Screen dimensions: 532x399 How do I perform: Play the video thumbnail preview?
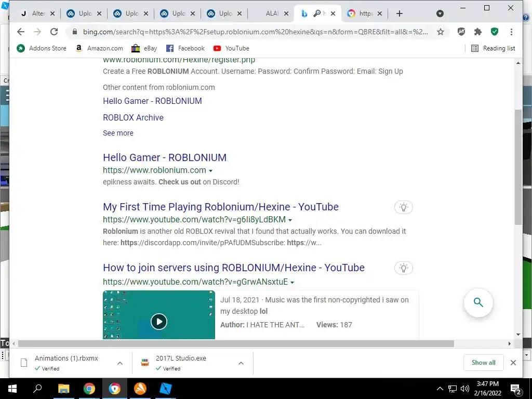pyautogui.click(x=159, y=321)
